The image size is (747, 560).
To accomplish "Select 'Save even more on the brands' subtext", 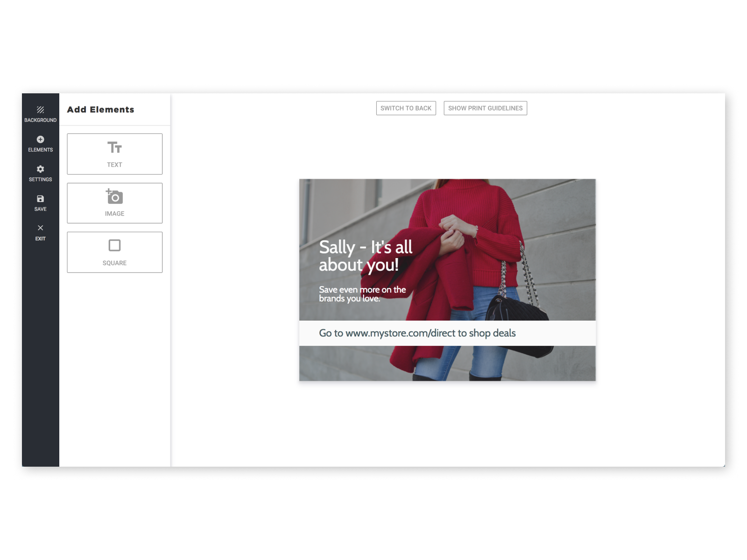I will coord(362,294).
